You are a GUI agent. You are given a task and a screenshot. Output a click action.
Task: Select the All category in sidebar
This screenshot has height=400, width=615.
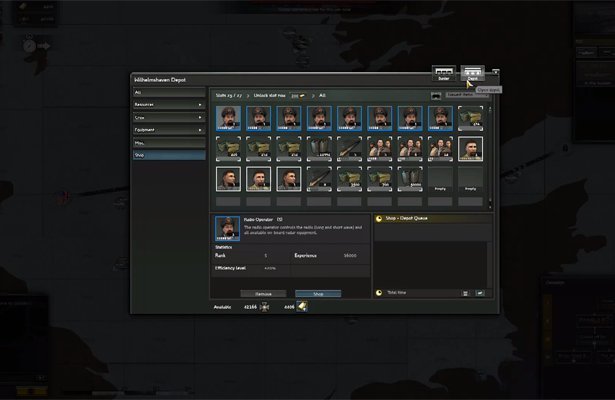point(169,91)
